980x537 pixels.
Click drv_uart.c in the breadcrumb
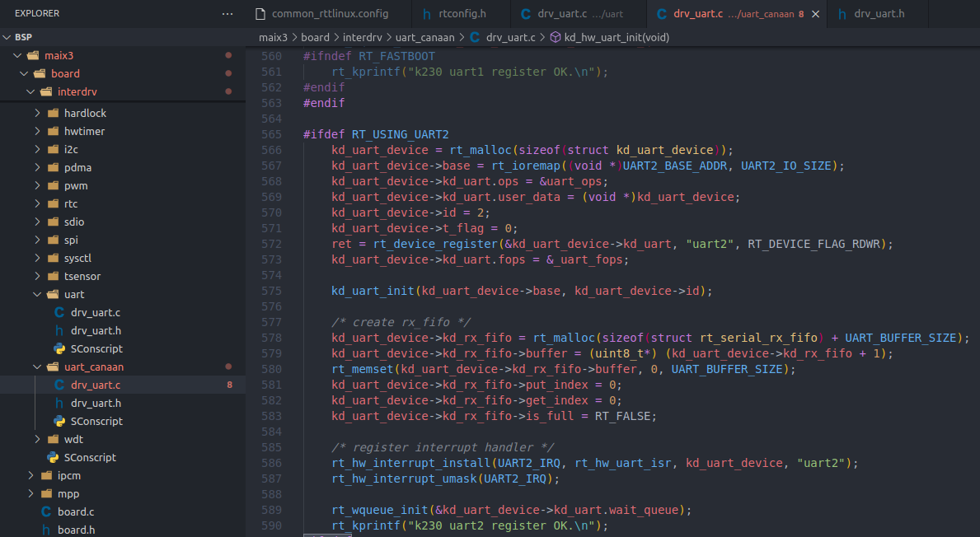(511, 37)
